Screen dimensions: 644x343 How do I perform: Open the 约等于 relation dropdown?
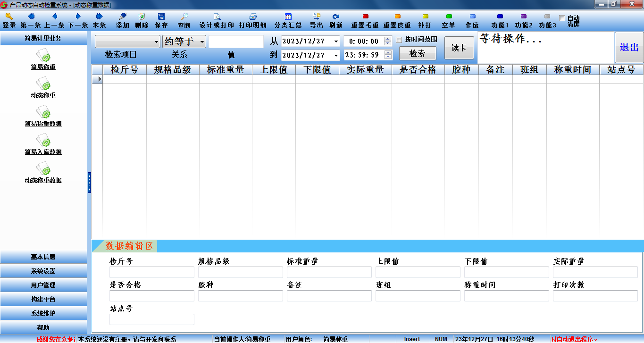click(202, 42)
